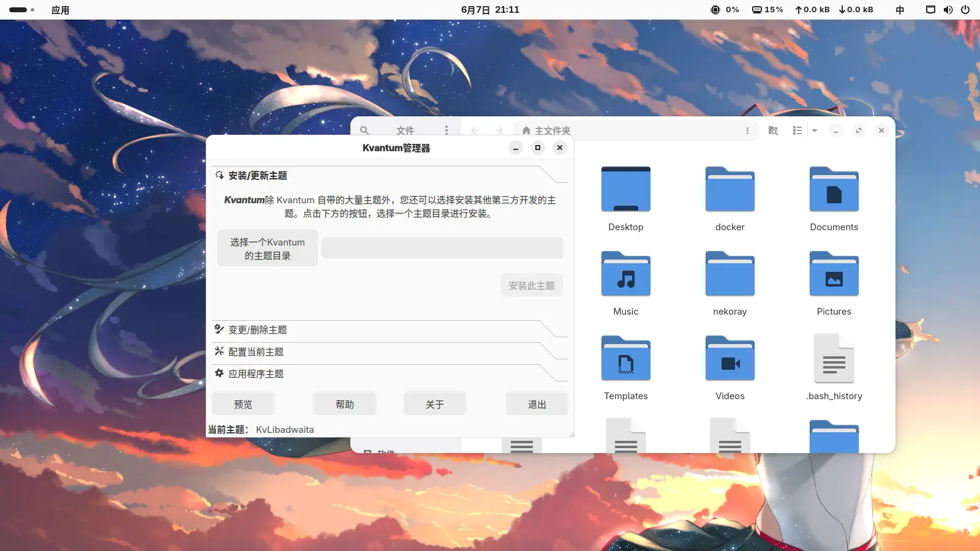Viewport: 980px width, 551px height.
Task: Go back in Files window
Action: tap(475, 130)
